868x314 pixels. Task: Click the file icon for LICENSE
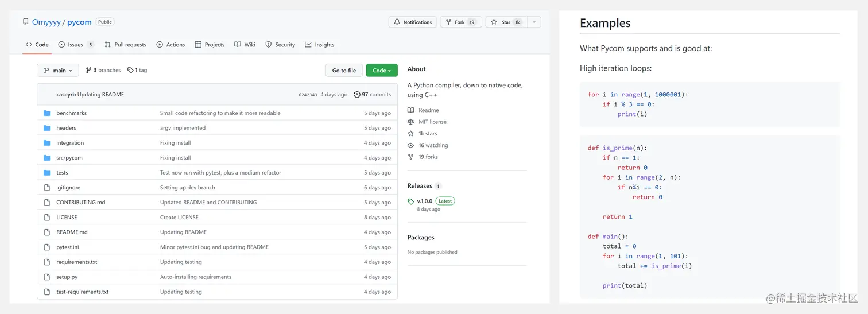47,218
